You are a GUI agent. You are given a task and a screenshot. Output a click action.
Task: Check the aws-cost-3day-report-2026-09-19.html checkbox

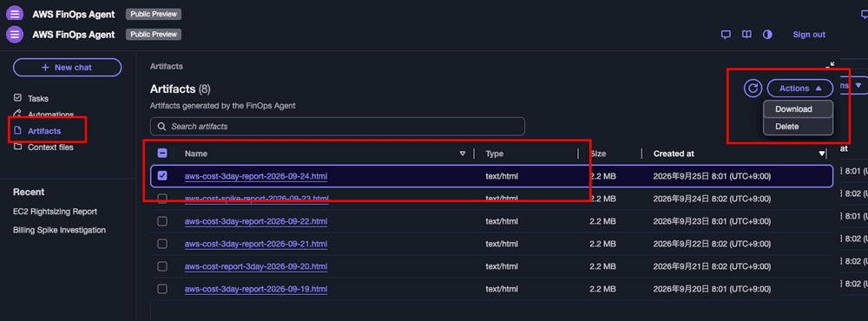click(x=162, y=289)
